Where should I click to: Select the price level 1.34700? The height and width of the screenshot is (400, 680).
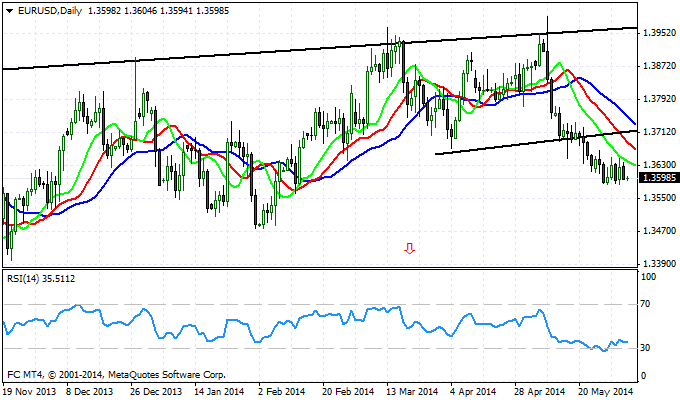click(659, 231)
